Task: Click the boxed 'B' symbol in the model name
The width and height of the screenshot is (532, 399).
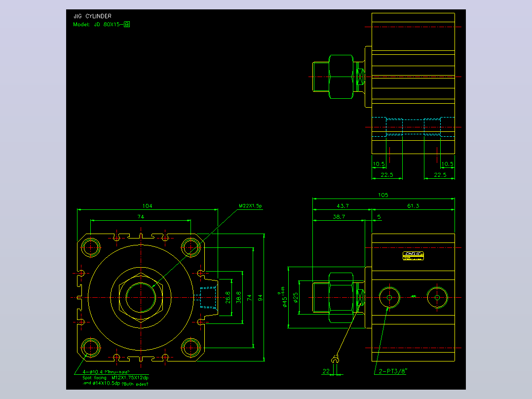Action: click(127, 25)
